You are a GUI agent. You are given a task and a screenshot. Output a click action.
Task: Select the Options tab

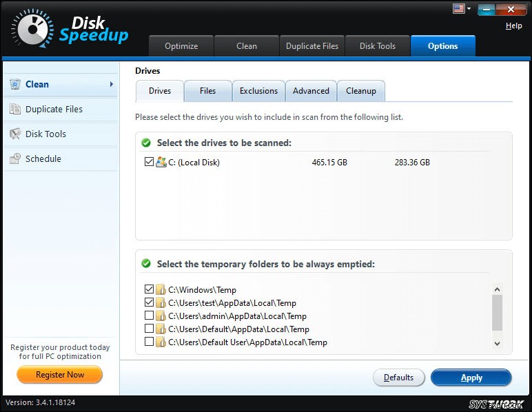443,45
